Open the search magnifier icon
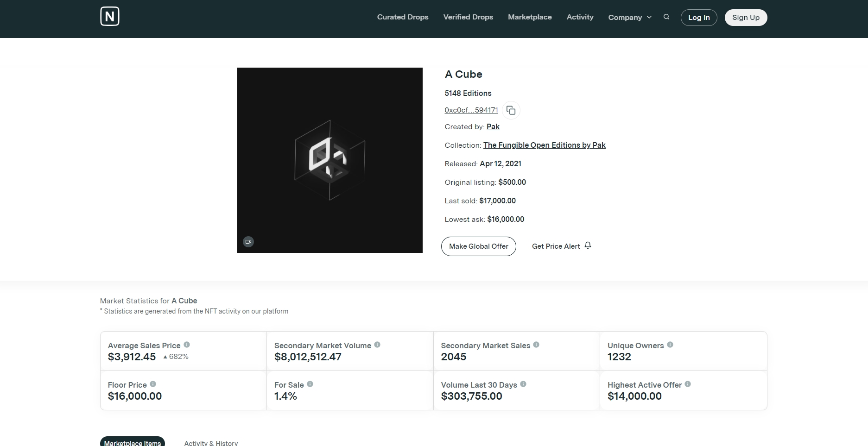Image resolution: width=868 pixels, height=446 pixels. [666, 17]
